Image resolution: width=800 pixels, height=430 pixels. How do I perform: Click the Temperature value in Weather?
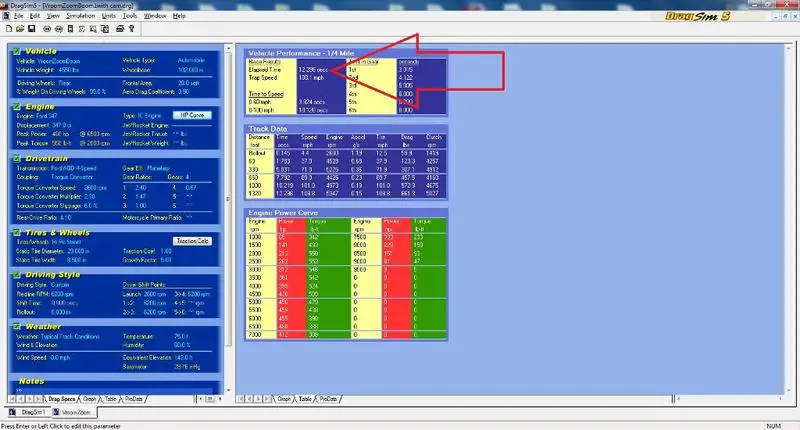(x=181, y=336)
